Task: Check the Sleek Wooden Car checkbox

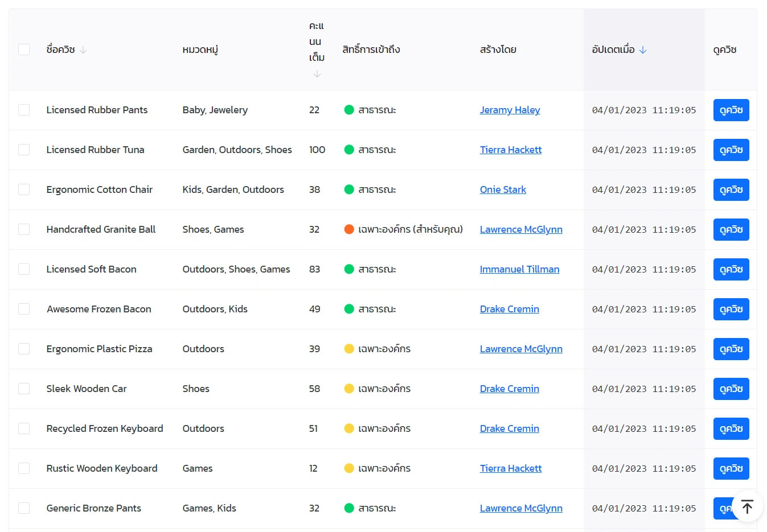Action: pos(24,389)
